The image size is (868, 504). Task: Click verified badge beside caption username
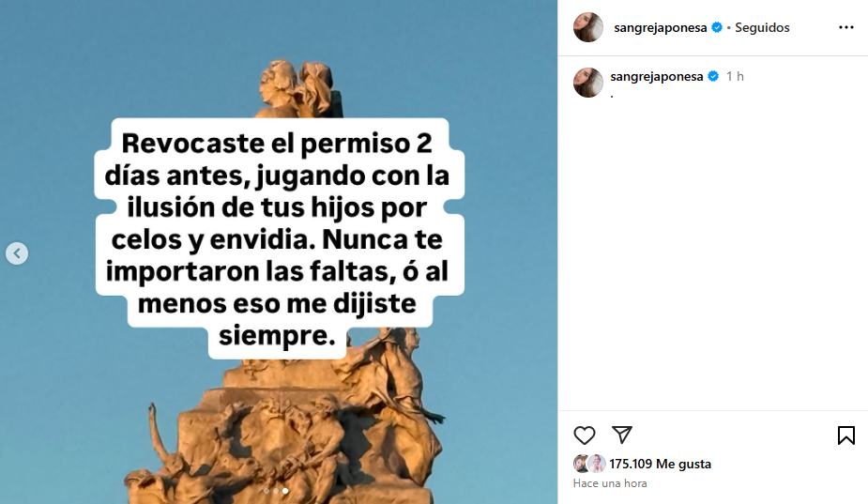click(x=713, y=76)
